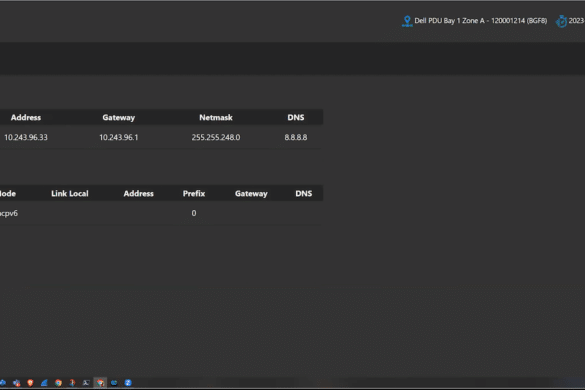Click the location pin icon beside Dell PDU
Viewport: 585px width, 390px height.
[407, 21]
